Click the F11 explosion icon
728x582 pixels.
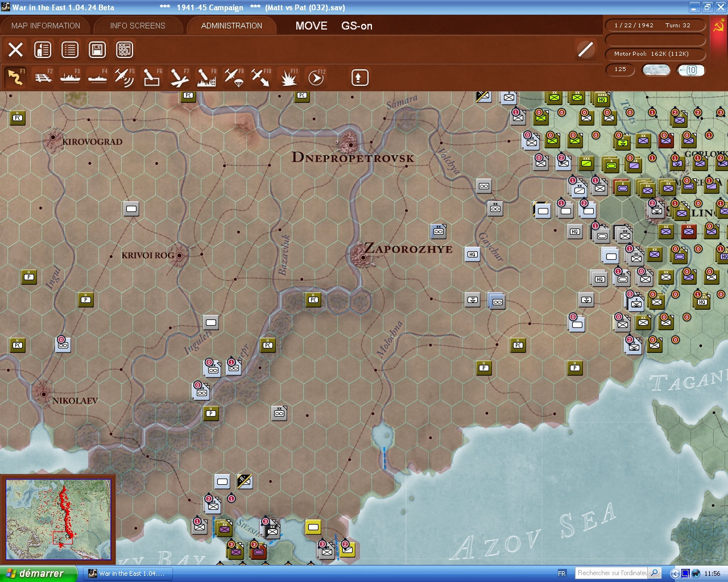tap(288, 77)
